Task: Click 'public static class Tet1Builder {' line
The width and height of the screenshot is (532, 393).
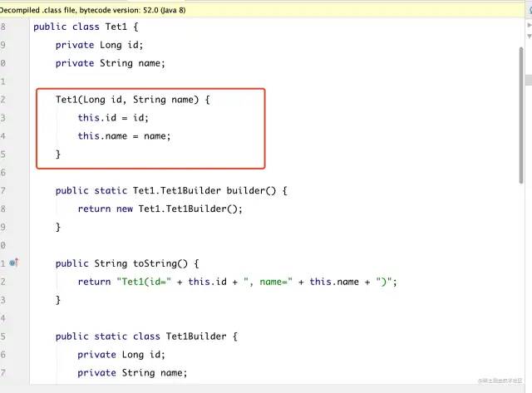Action: pos(146,337)
